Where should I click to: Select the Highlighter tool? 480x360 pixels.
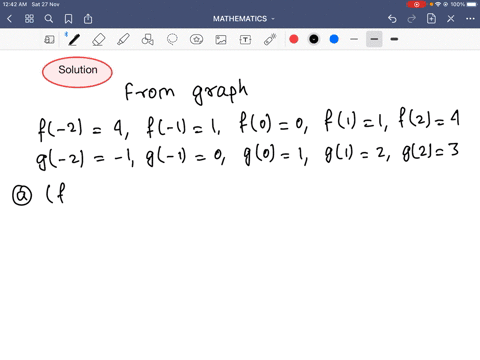coord(123,40)
